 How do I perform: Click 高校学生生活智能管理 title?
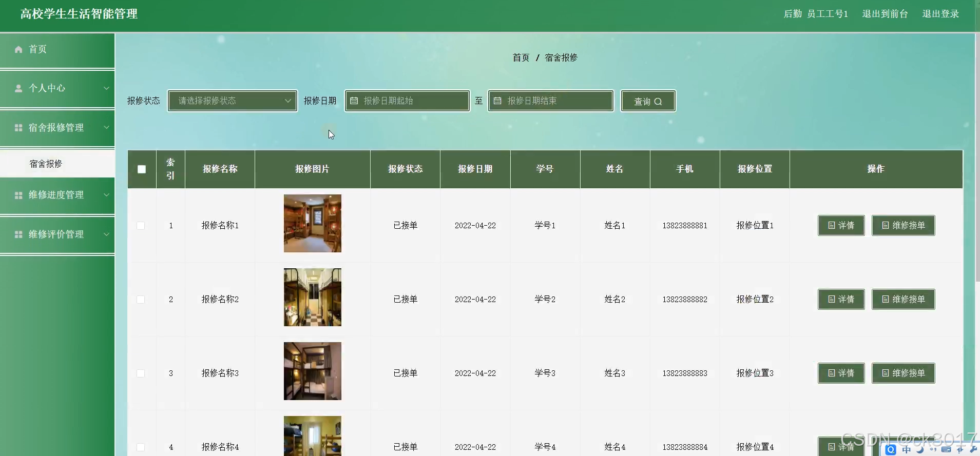(79, 14)
